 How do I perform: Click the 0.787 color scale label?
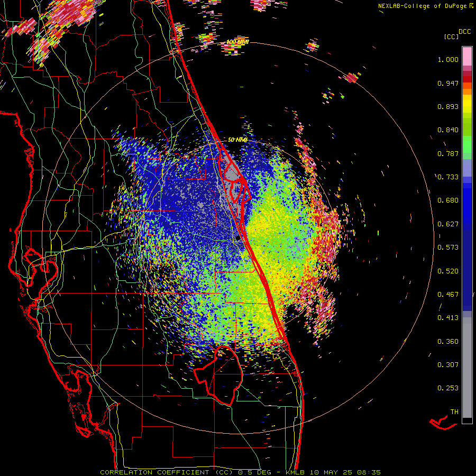pos(448,153)
